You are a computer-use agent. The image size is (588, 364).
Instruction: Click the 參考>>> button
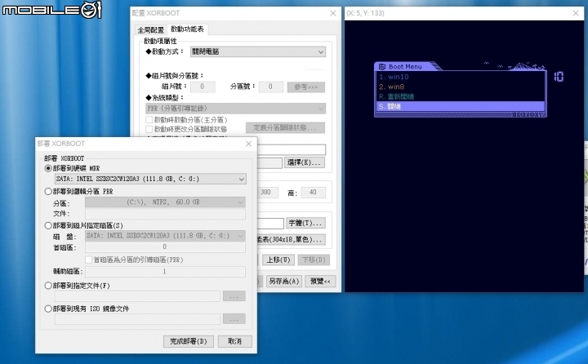pos(306,87)
